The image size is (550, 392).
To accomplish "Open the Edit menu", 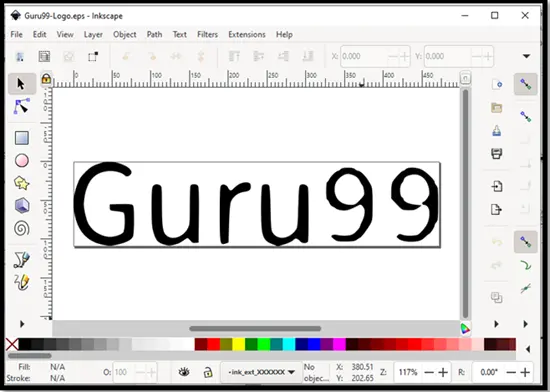I will click(40, 34).
